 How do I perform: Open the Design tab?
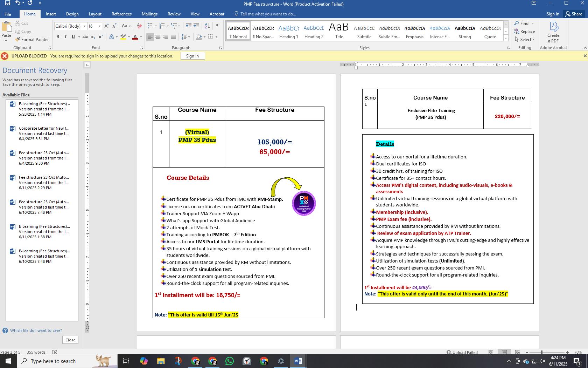(72, 14)
